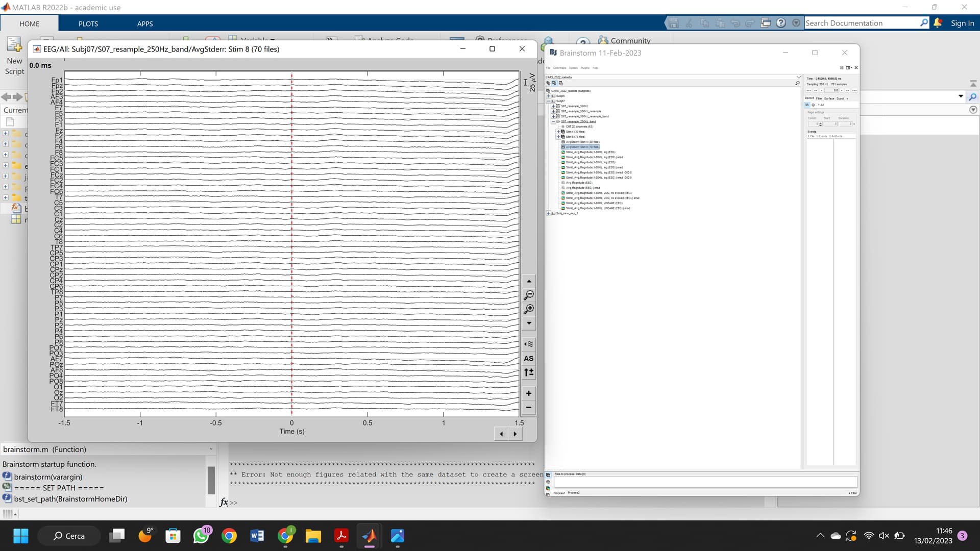Screen dimensions: 980x551
Task: Open Chrome from Windows taskbar
Action: pyautogui.click(x=229, y=536)
